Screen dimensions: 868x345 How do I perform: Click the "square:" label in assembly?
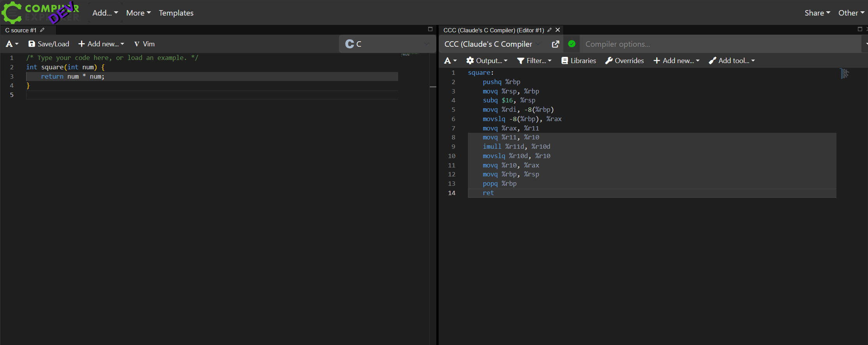point(481,73)
